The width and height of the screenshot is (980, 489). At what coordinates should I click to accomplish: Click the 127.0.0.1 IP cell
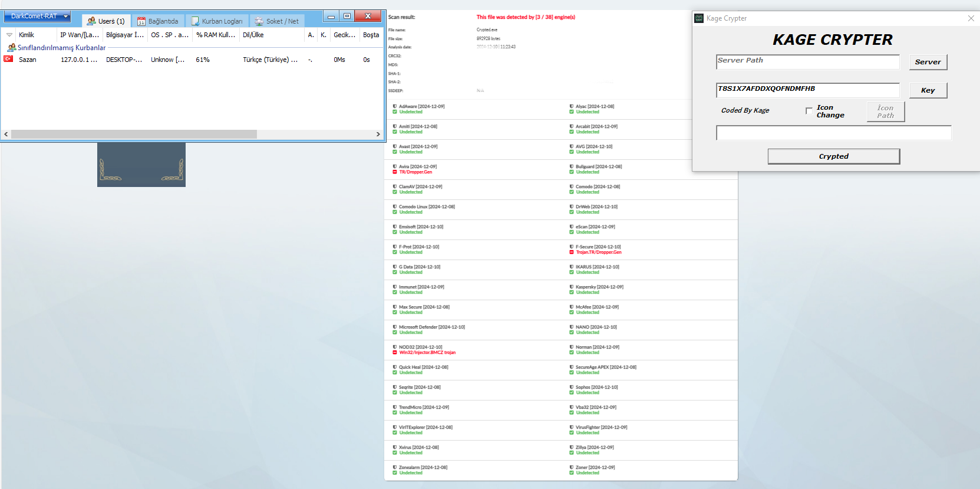(x=79, y=60)
